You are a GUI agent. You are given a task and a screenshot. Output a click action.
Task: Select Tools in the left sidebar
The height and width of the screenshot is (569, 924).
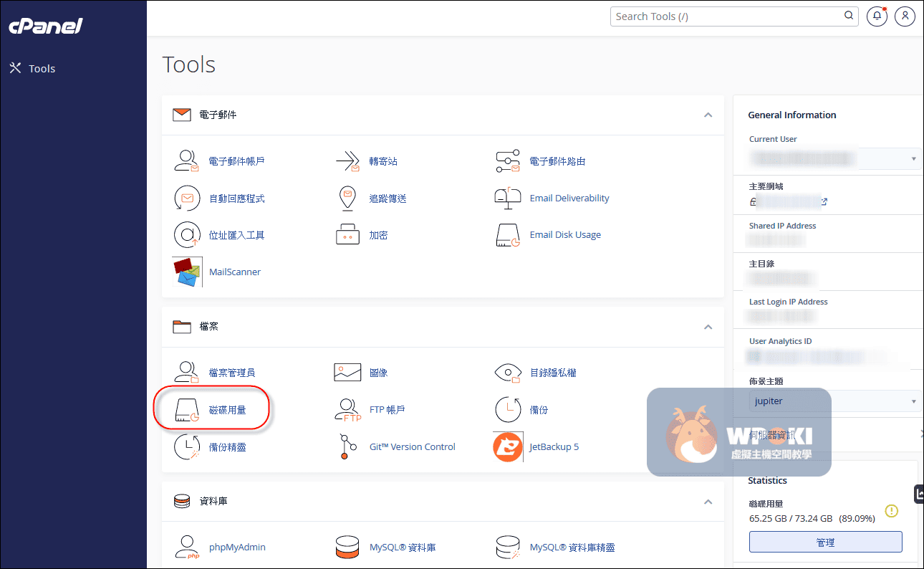(42, 69)
